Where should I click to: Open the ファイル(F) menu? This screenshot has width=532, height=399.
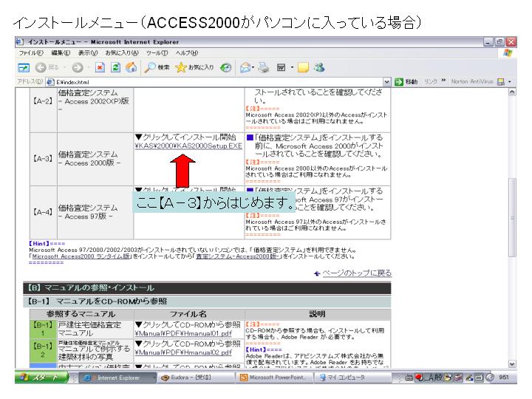pyautogui.click(x=31, y=53)
